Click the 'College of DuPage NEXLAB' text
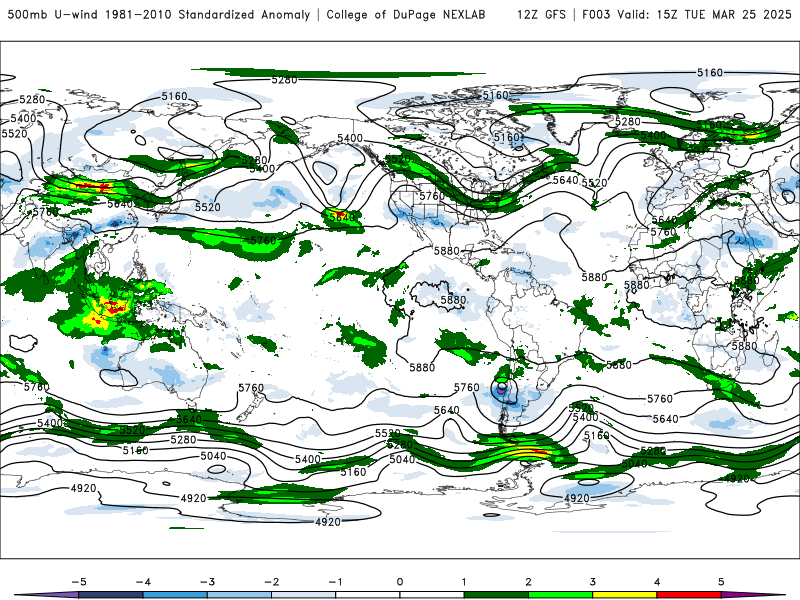 pyautogui.click(x=406, y=15)
